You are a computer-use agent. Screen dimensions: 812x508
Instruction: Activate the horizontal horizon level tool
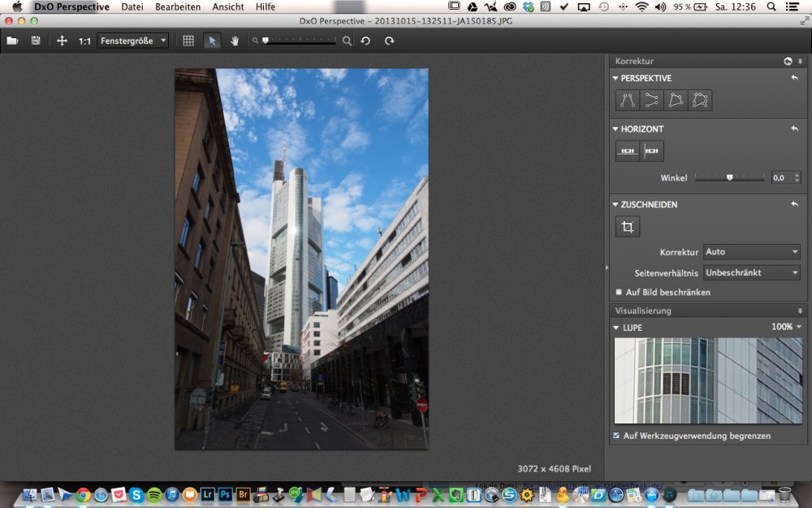point(627,151)
